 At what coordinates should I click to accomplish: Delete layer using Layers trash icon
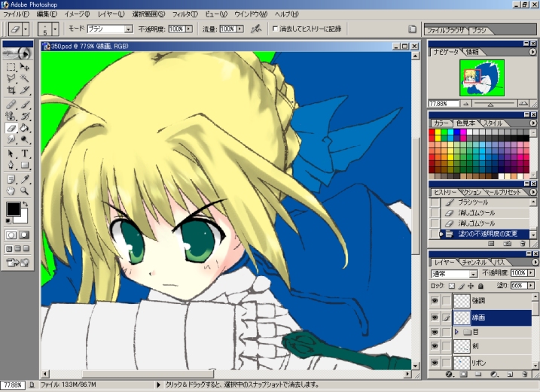click(x=524, y=374)
